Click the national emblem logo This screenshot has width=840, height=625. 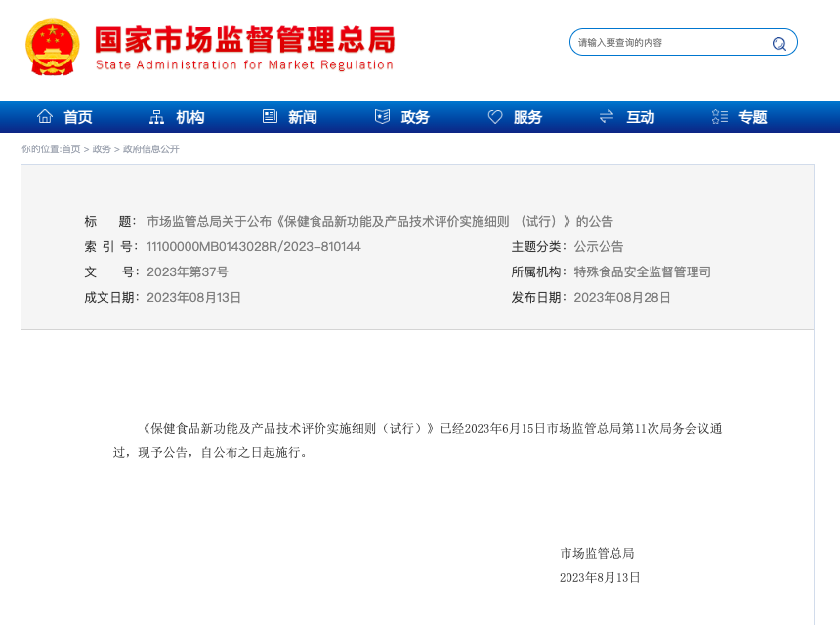click(x=51, y=45)
